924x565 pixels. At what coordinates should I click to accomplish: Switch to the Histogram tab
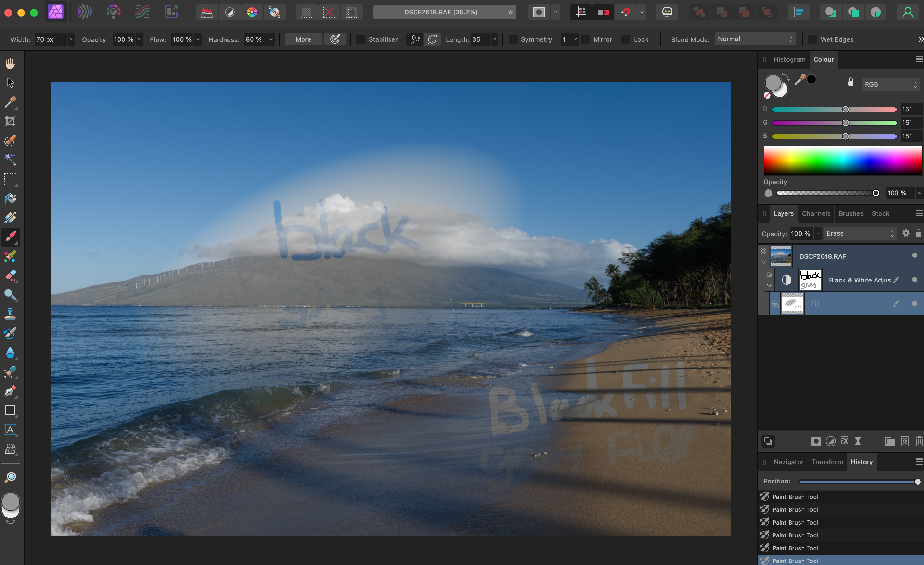789,59
